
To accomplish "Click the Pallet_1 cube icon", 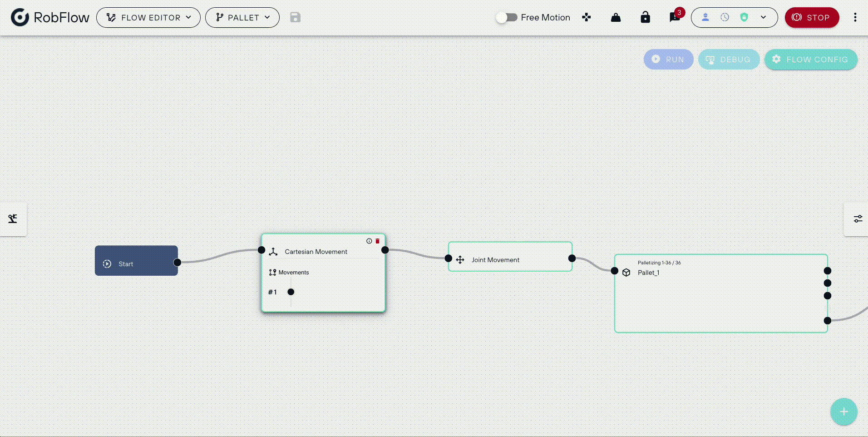I will tap(626, 273).
